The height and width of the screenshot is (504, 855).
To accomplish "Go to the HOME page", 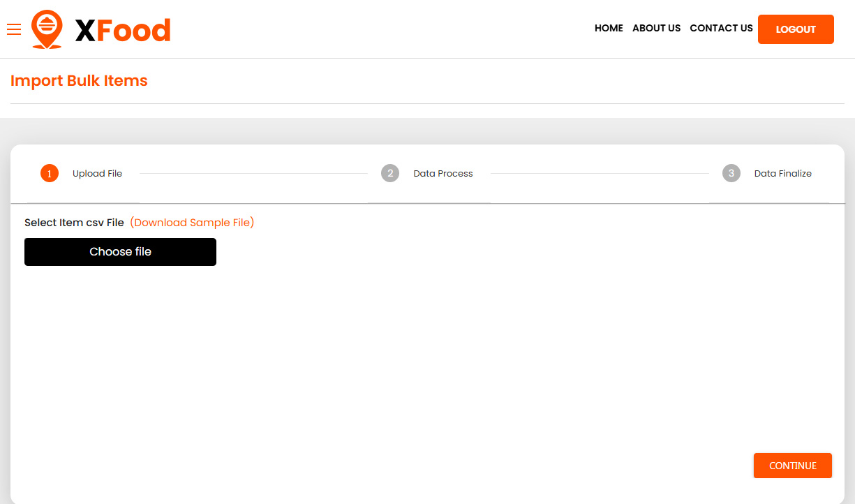I will point(609,29).
